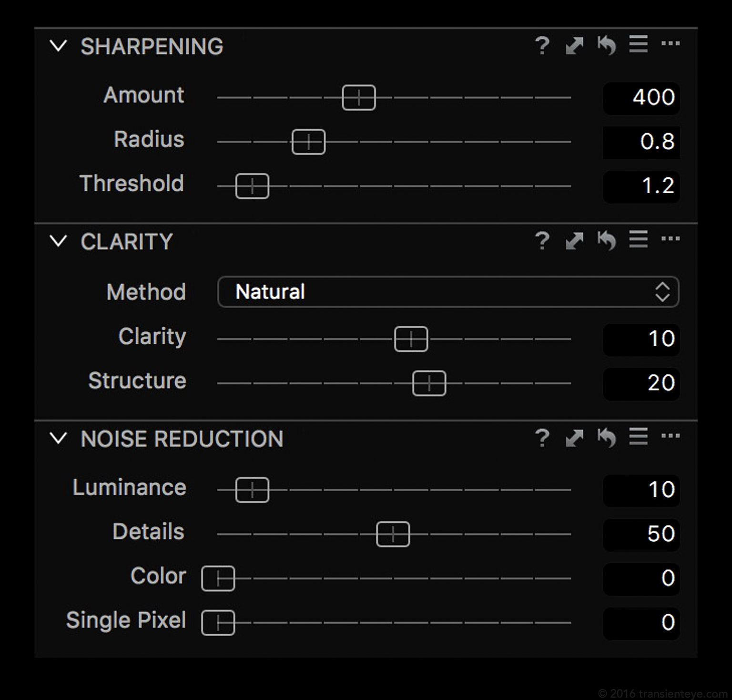Click the Sharpening copy-adjustments arrow icon

tap(574, 46)
